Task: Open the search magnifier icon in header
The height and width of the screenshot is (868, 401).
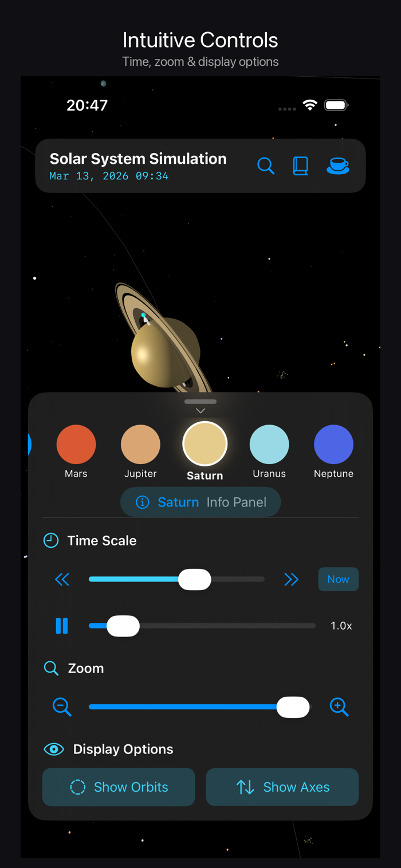Action: (x=266, y=166)
